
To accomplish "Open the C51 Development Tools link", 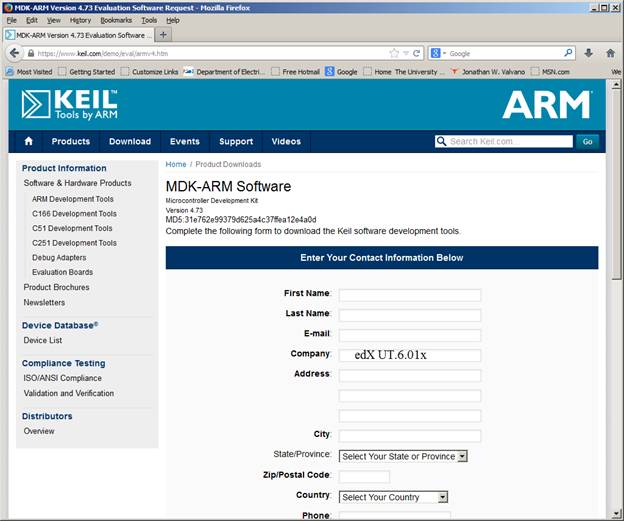I will (72, 228).
